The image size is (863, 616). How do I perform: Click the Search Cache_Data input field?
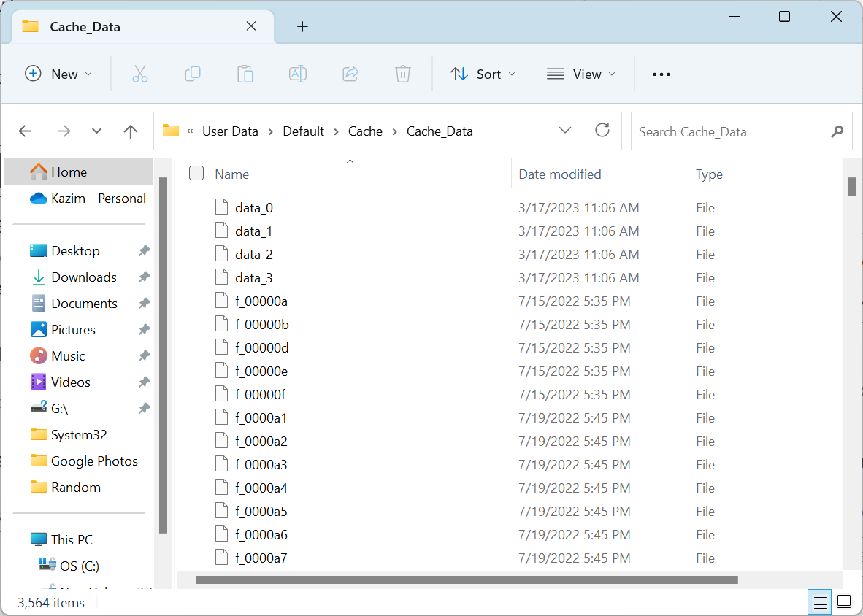click(x=730, y=131)
